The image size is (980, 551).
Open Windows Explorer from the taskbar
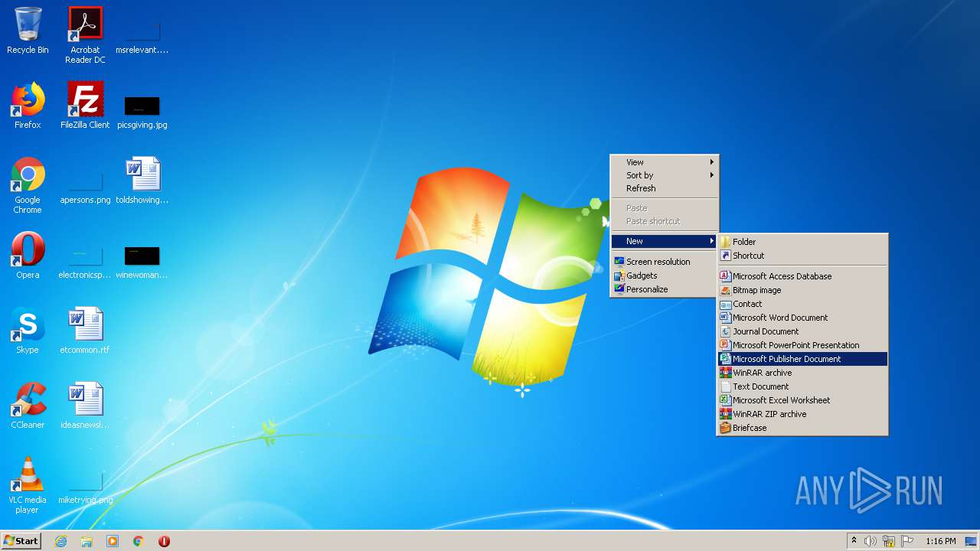87,541
